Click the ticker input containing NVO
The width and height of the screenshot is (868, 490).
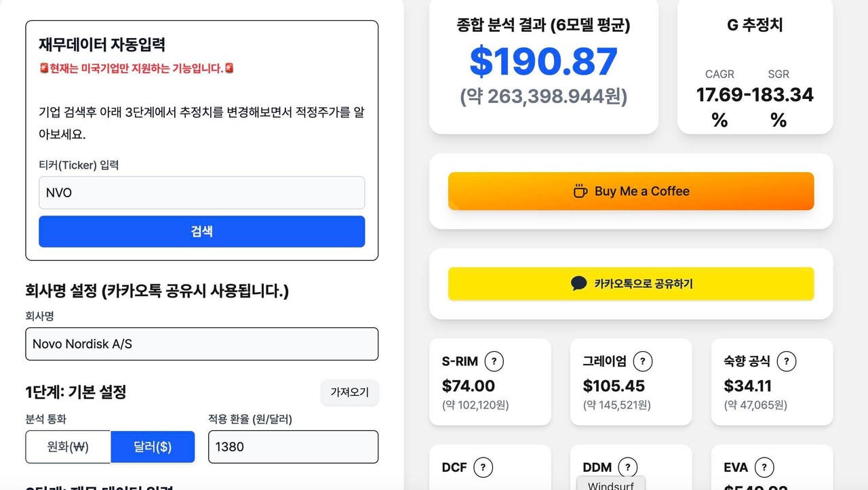tap(201, 192)
